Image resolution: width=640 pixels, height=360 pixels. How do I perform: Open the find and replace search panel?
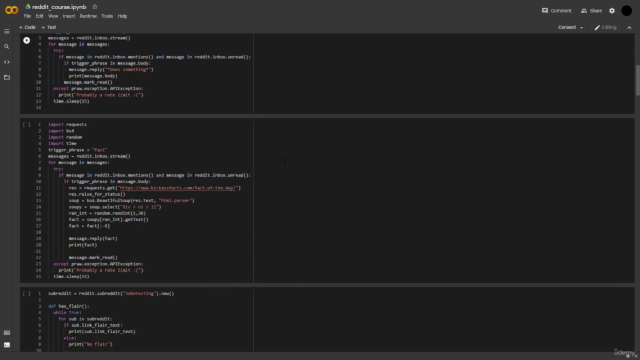coord(7,47)
